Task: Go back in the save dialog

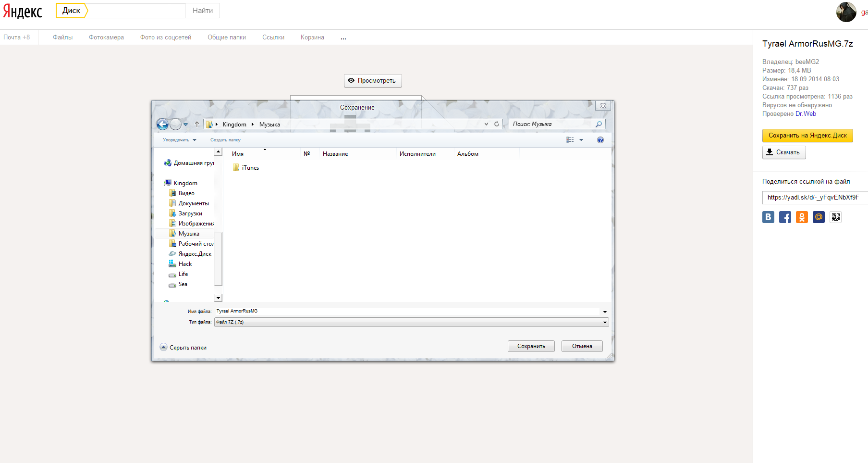Action: pyautogui.click(x=162, y=125)
